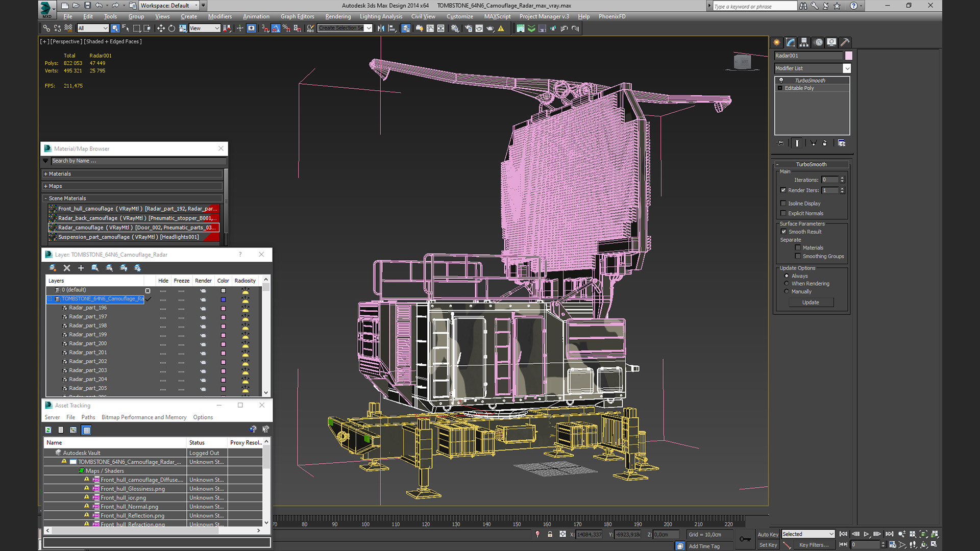980x551 pixels.
Task: Click Go to End playback icon
Action: (890, 534)
